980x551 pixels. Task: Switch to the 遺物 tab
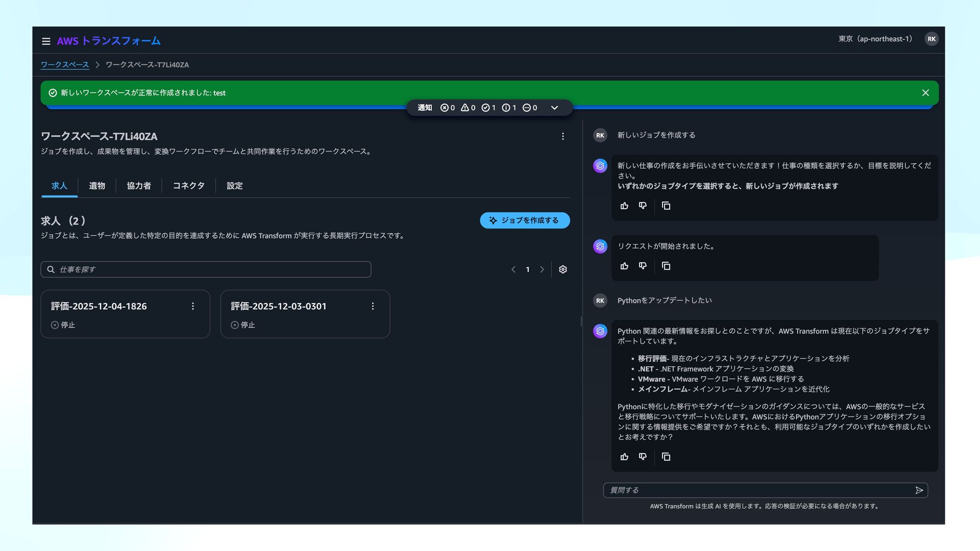click(97, 186)
